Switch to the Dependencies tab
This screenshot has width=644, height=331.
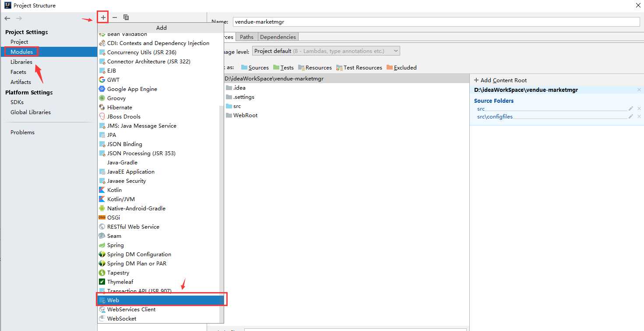tap(278, 37)
